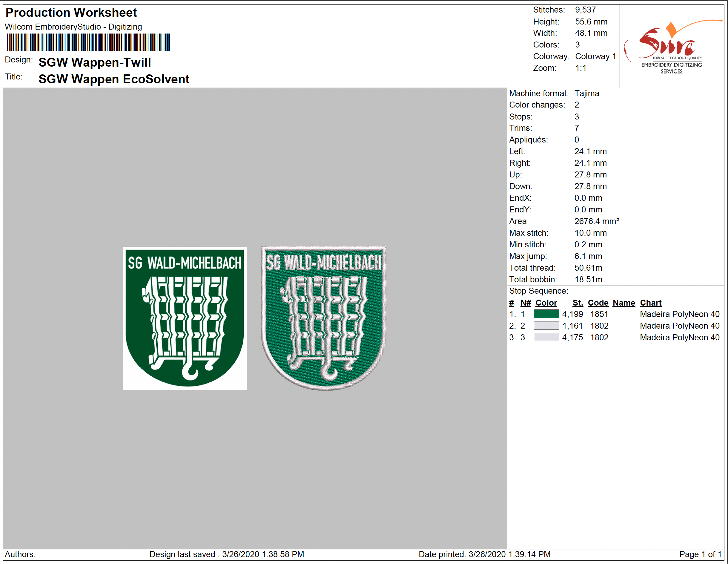Click the Name column header
This screenshot has width=728, height=564.
click(624, 303)
